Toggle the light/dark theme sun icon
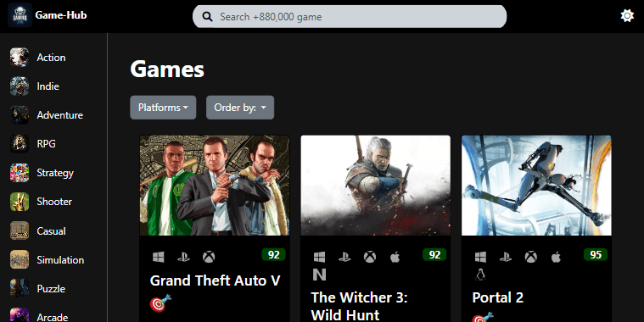The image size is (644, 322). point(627,16)
